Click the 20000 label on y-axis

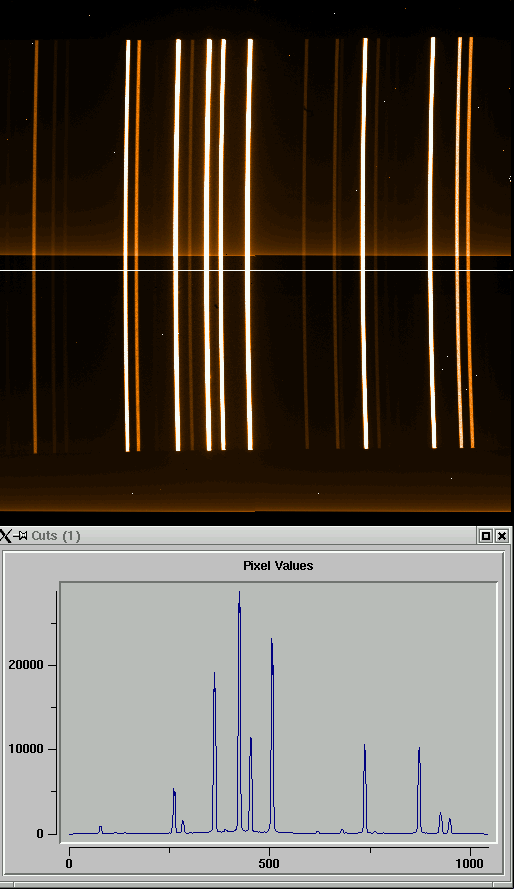point(26,665)
